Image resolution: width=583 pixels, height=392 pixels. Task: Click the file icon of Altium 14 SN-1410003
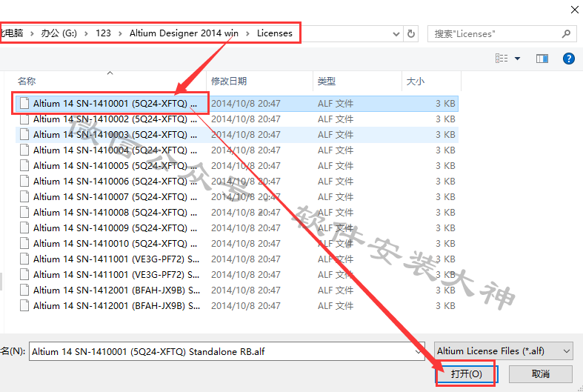(x=24, y=135)
